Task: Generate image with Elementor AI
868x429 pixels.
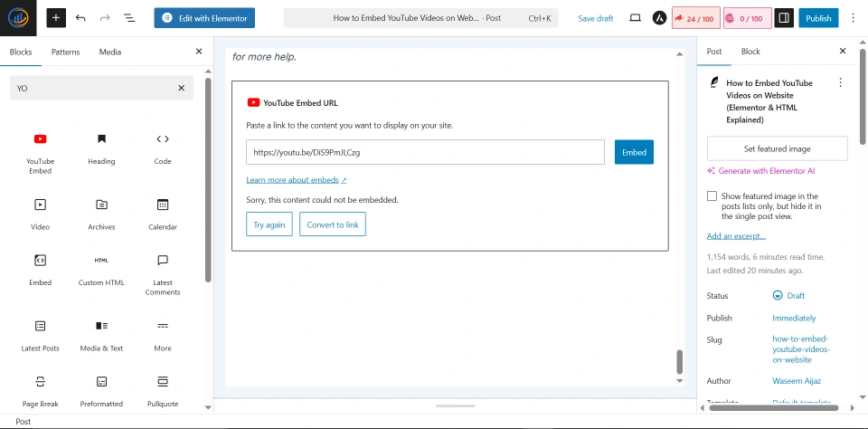Action: pyautogui.click(x=761, y=171)
